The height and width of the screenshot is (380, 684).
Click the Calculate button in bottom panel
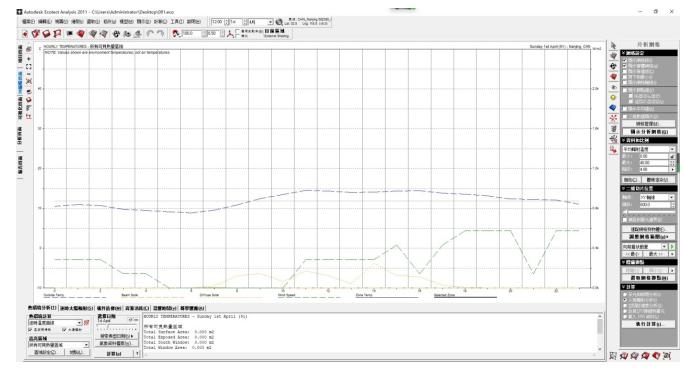114,354
